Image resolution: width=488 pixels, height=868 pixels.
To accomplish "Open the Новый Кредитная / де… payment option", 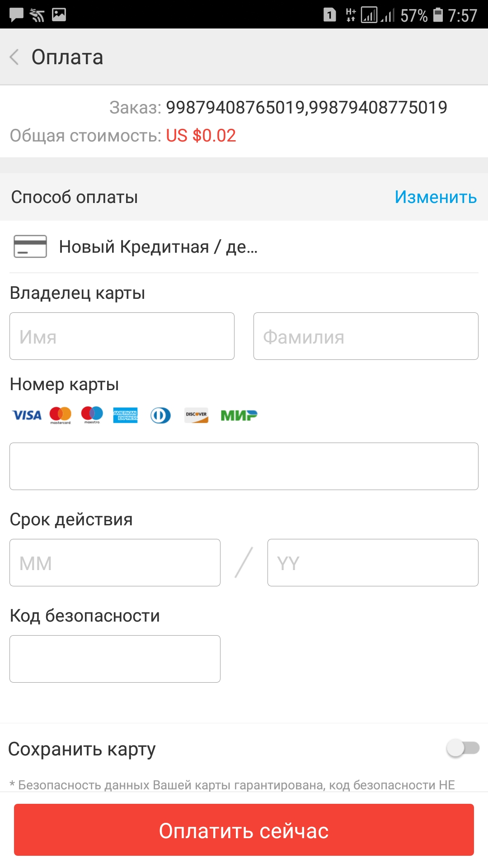I will pyautogui.click(x=244, y=247).
